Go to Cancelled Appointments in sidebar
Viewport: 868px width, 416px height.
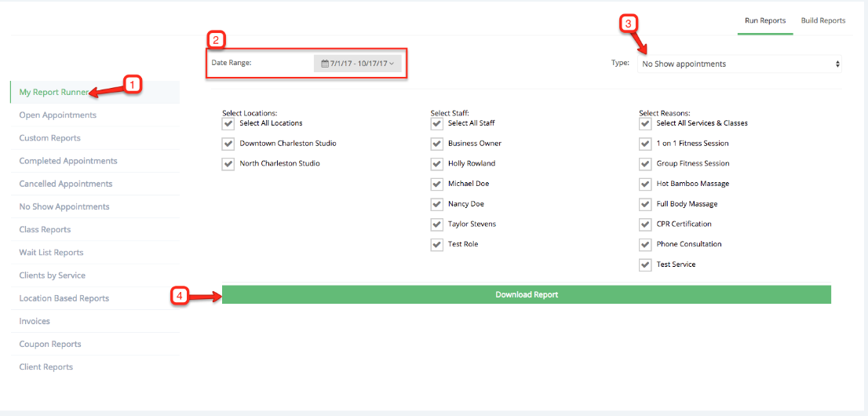click(65, 184)
